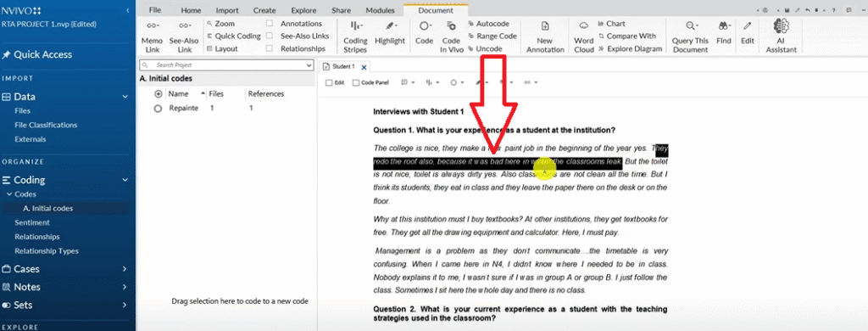This screenshot has width=868, height=331.
Task: Open coding stripes dropdown in document toolbar
Action: coord(432,82)
